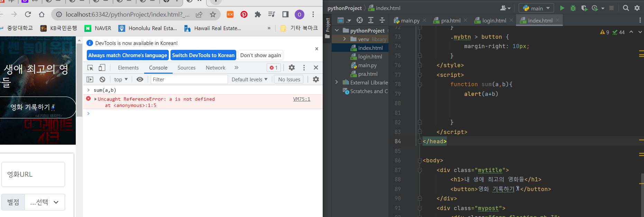
Task: Click Don't show again
Action: click(x=260, y=55)
